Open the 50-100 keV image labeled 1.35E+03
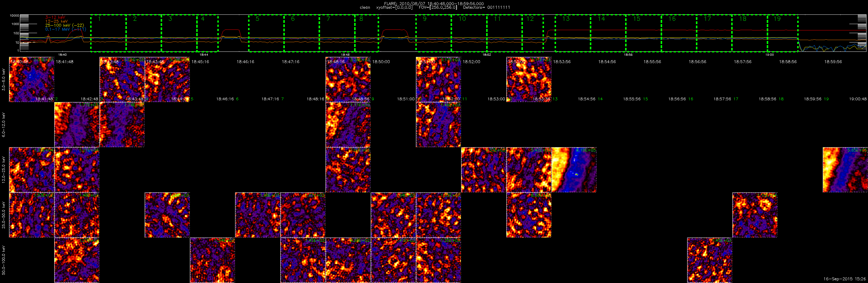This screenshot has width=868, height=283. pos(439,260)
